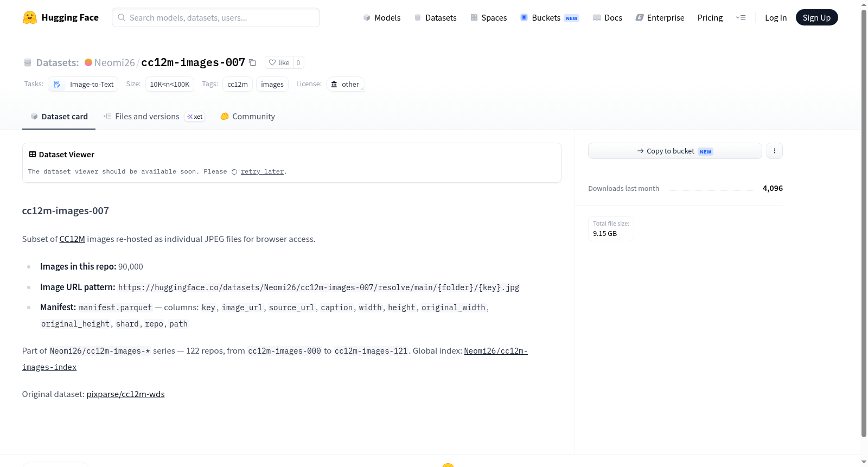Click the images tag
The height and width of the screenshot is (467, 868).
272,84
